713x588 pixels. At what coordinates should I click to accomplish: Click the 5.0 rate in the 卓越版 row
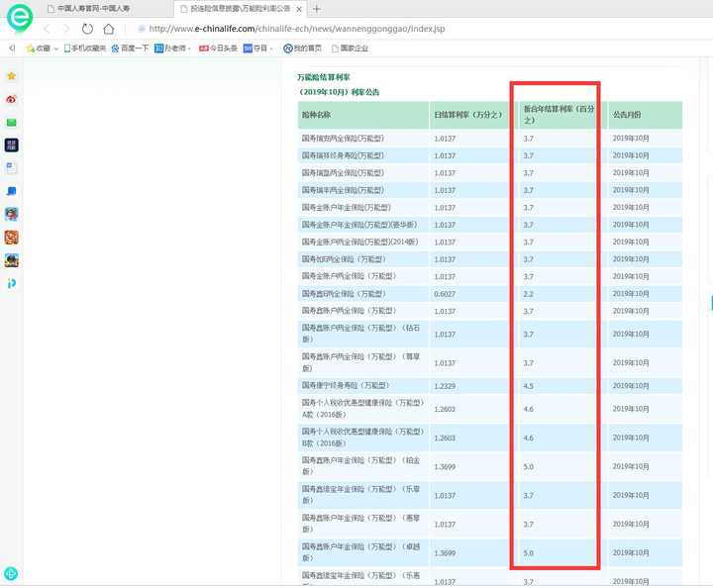[x=528, y=553]
